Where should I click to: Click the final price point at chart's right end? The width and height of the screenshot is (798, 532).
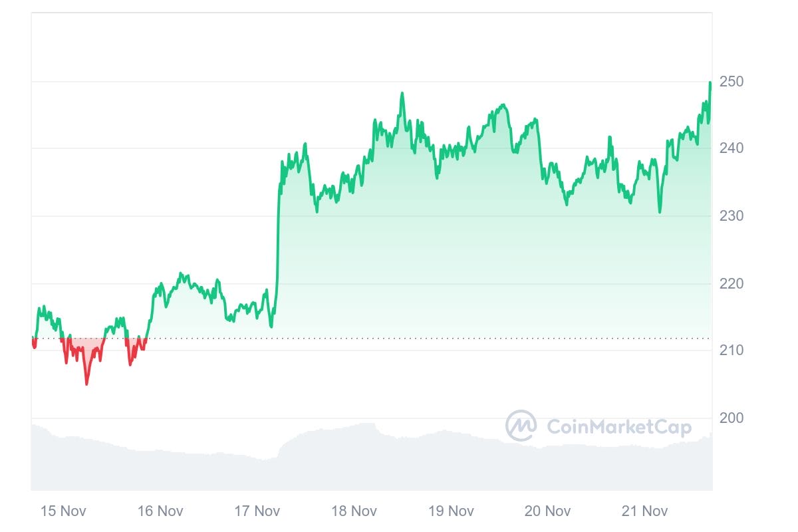pos(710,82)
